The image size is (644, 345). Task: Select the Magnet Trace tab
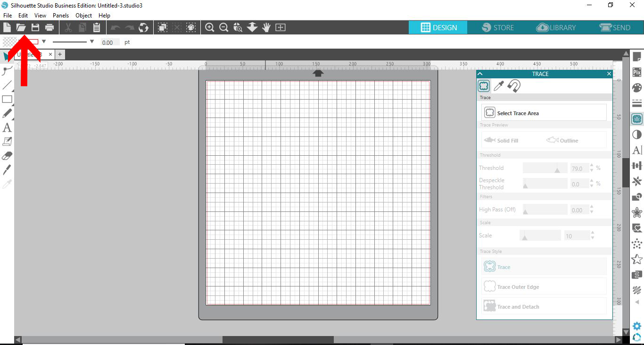514,86
